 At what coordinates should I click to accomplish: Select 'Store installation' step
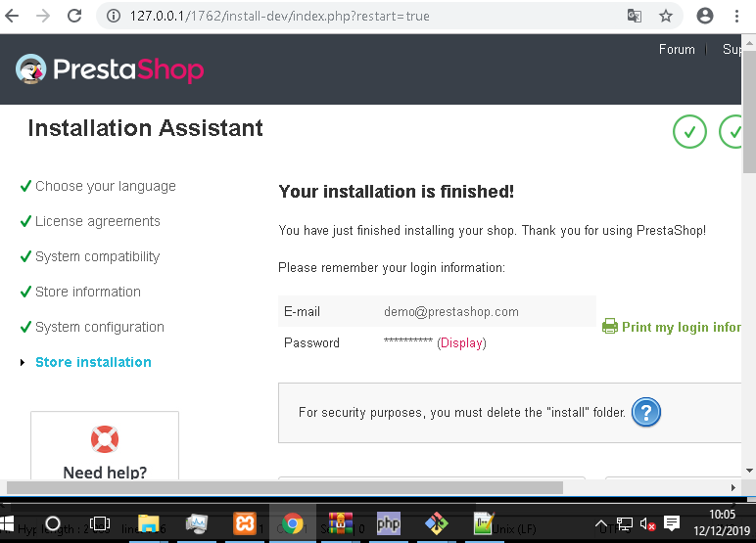coord(93,362)
